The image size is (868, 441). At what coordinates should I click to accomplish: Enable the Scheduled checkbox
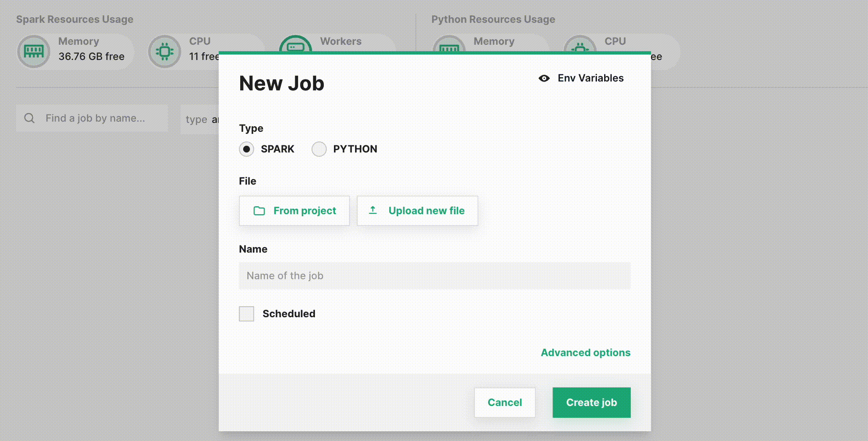point(247,313)
